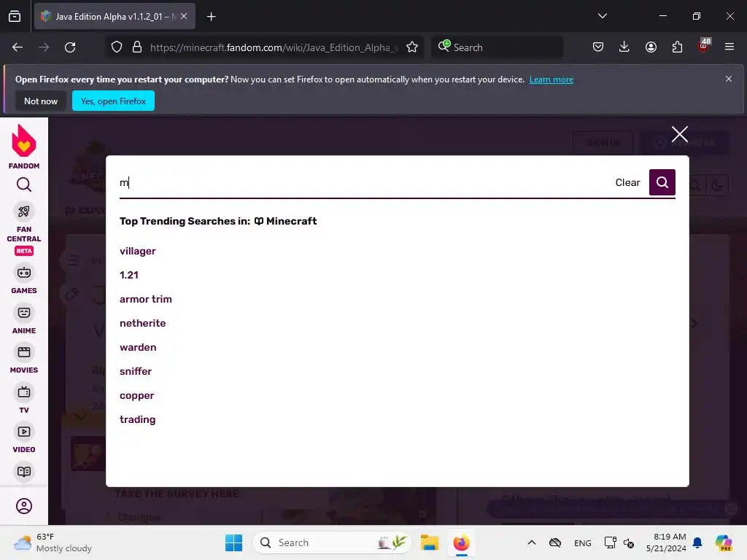The width and height of the screenshot is (747, 560).
Task: Open the wikis book icon in sidebar
Action: point(24,472)
